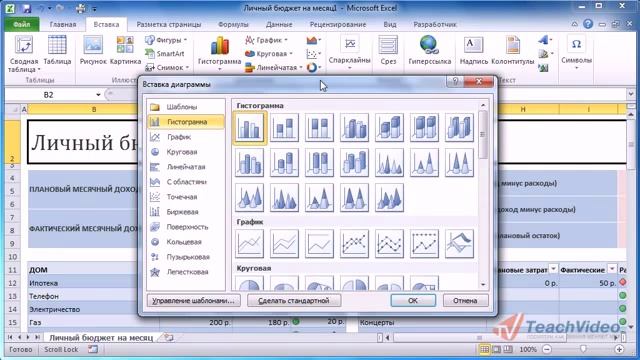Select the 3-D clustered column chart thumbnail
The width and height of the screenshot is (640, 360).
click(x=354, y=128)
